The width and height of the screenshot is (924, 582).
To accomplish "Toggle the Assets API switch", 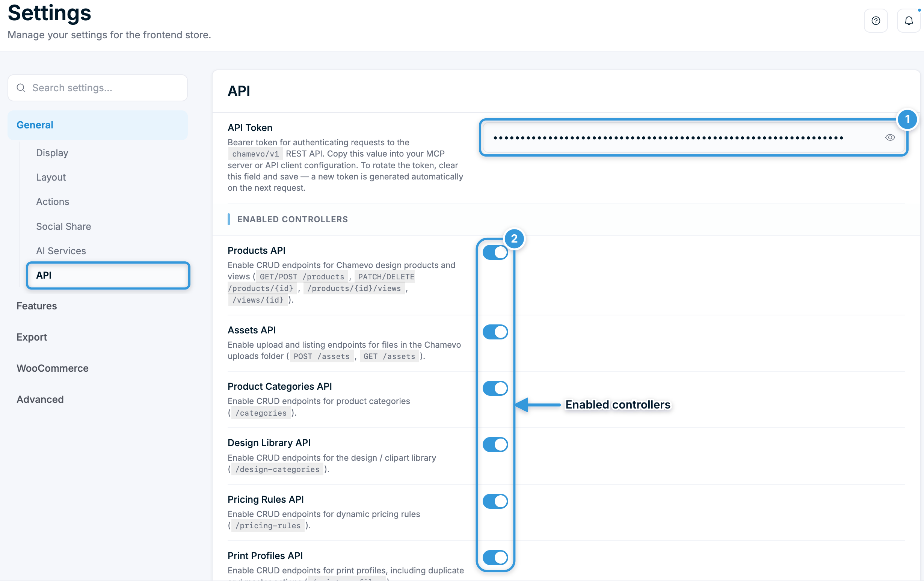I will (495, 332).
